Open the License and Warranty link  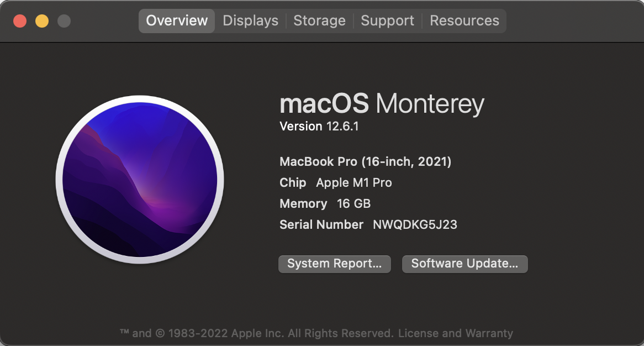(455, 333)
